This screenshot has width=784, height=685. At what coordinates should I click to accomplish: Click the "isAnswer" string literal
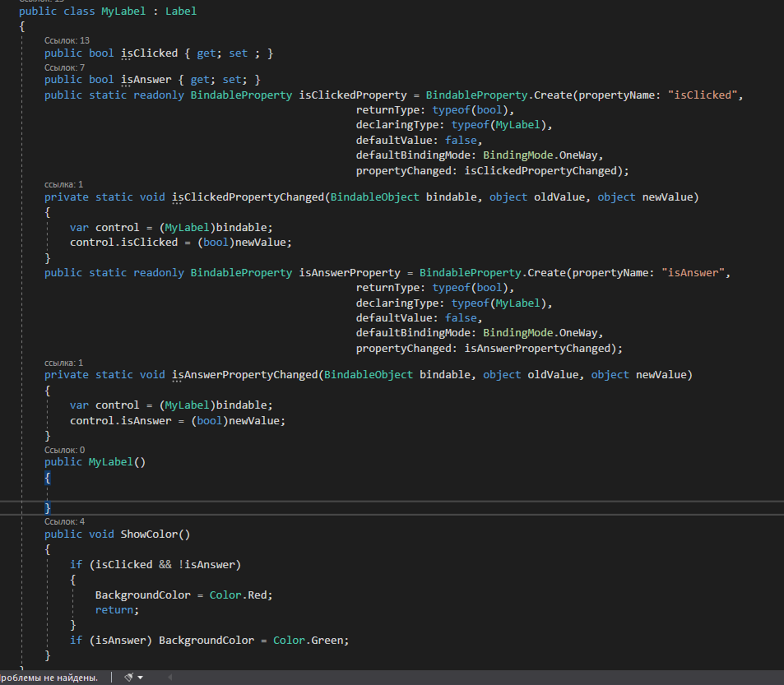pyautogui.click(x=693, y=273)
